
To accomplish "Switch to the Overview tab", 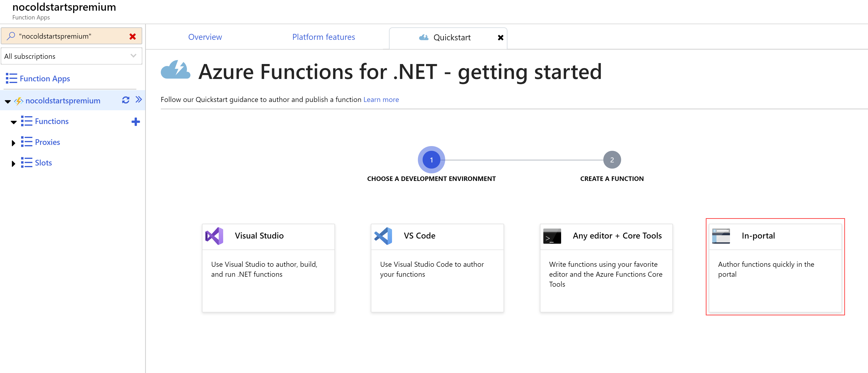I will click(x=205, y=37).
